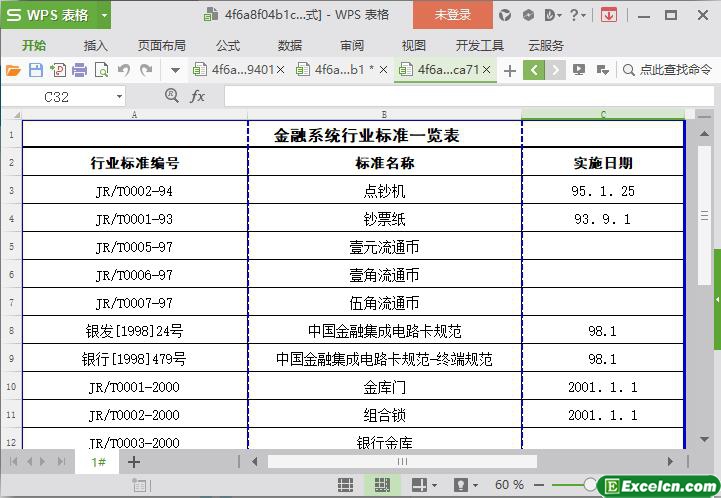Open the tab list dropdown icon
Viewport: 721px width, 498px height.
(x=602, y=70)
